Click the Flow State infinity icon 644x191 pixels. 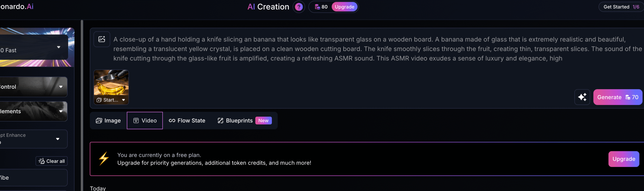coord(172,121)
